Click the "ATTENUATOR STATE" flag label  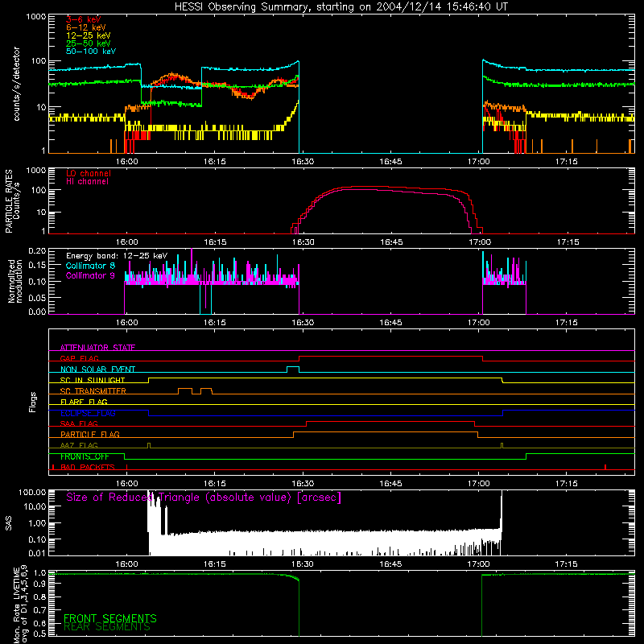tap(97, 348)
